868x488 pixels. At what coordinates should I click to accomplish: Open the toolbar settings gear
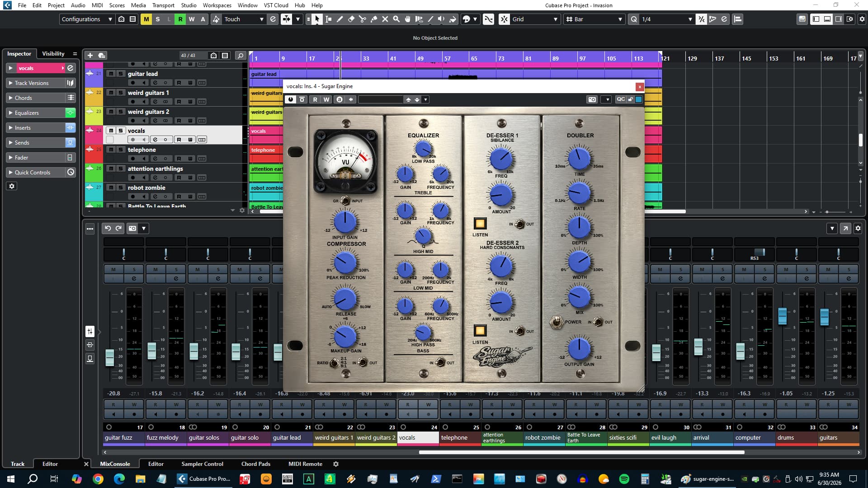tap(862, 19)
